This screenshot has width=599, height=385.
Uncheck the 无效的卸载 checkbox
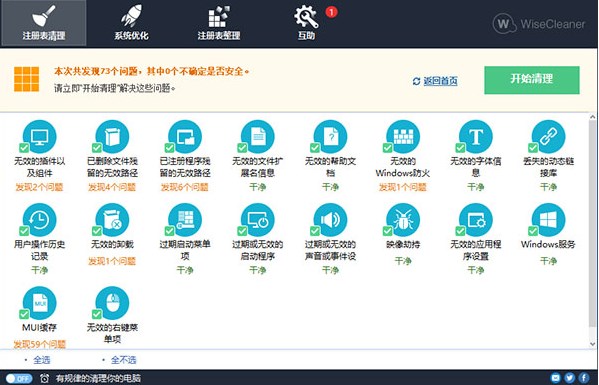click(97, 231)
